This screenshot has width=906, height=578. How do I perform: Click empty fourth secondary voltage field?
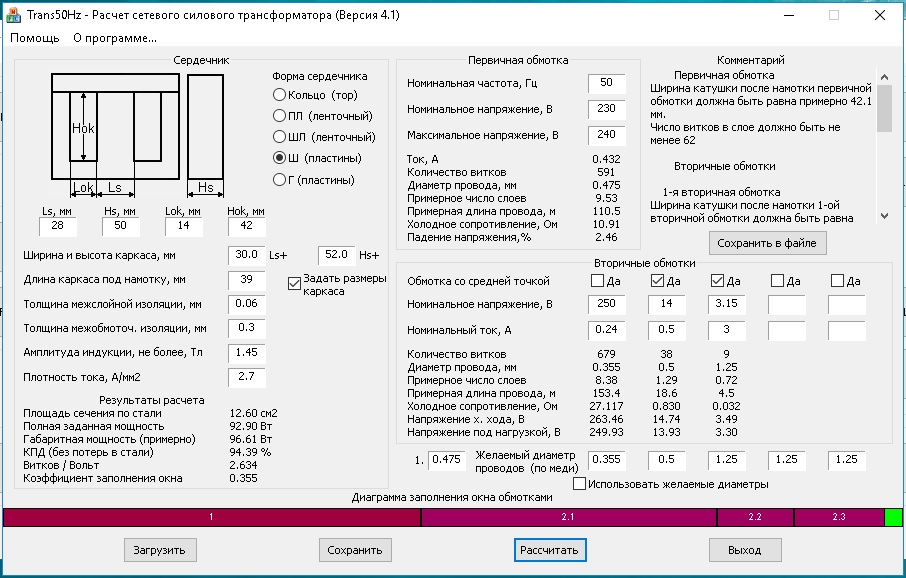click(787, 304)
